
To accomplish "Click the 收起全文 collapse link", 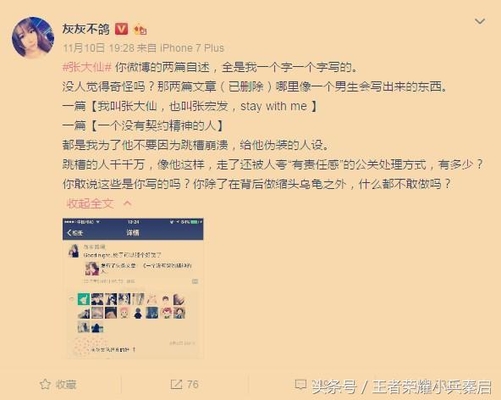I will click(90, 203).
